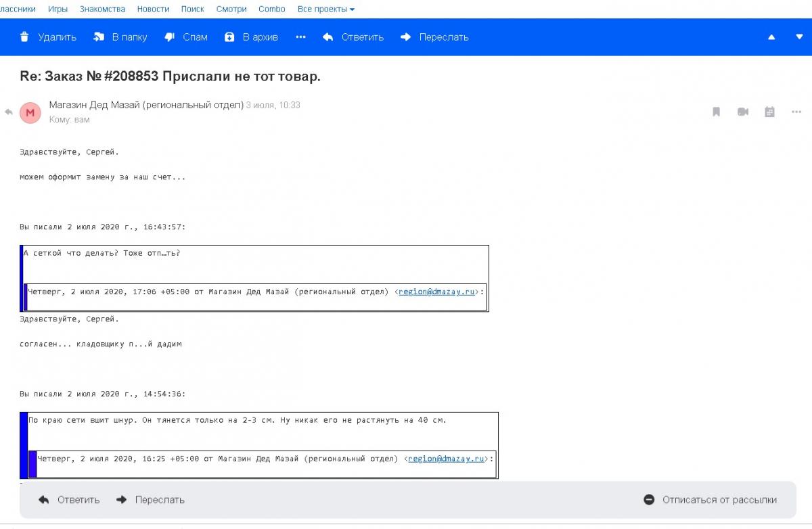
Task: Mark this email as spam
Action: [x=186, y=37]
